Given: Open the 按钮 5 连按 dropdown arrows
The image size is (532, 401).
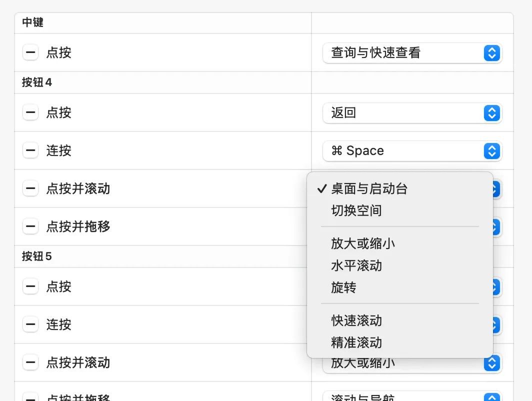Looking at the screenshot, I should click(496, 325).
